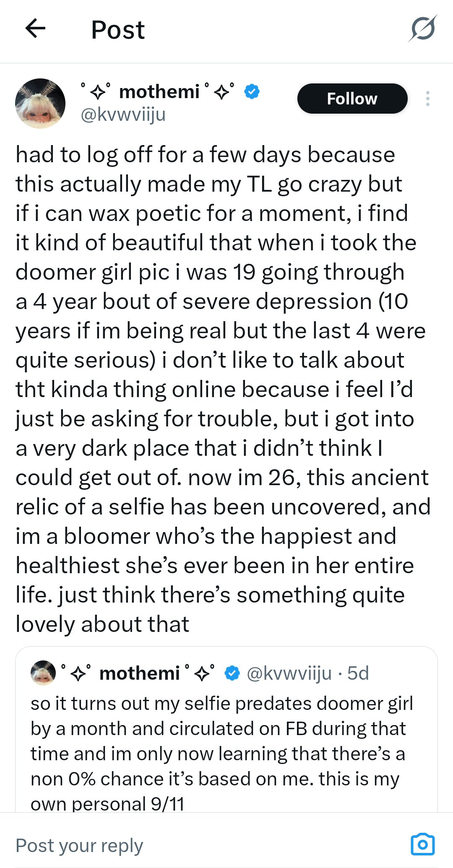453x868 pixels.
Task: Open Grok from the top-right icon
Action: point(422,29)
